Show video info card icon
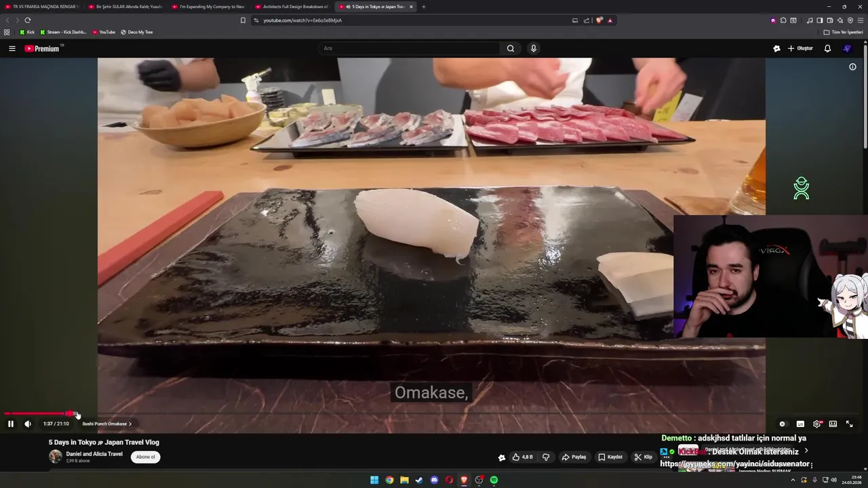This screenshot has height=488, width=868. [x=853, y=66]
